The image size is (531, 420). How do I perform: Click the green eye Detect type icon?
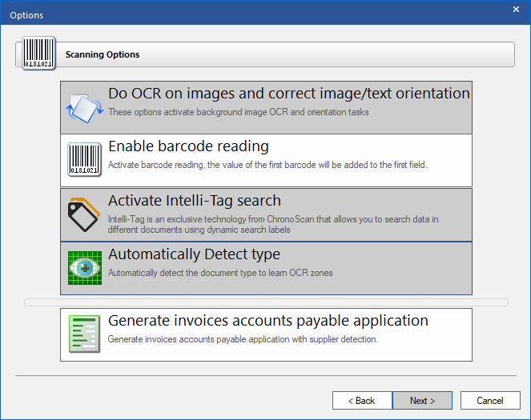click(x=85, y=268)
